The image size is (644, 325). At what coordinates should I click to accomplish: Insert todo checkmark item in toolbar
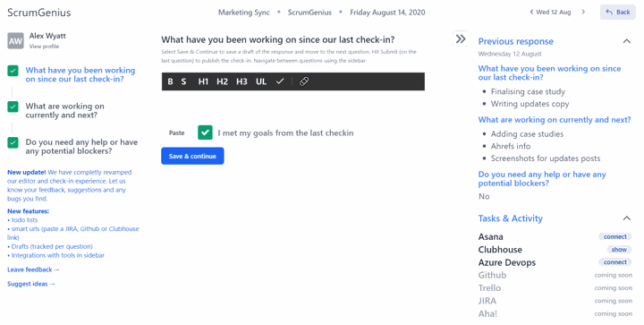point(280,81)
